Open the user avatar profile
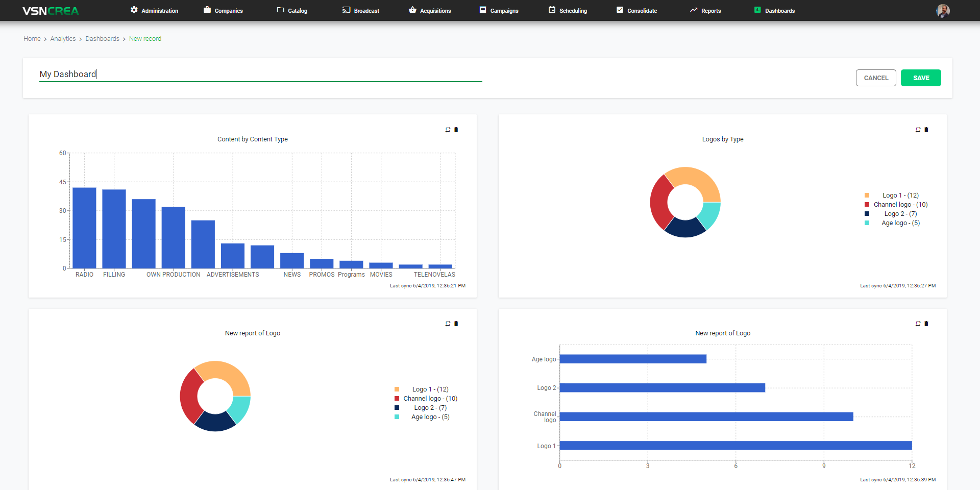Viewport: 980px width, 490px height. (x=943, y=11)
